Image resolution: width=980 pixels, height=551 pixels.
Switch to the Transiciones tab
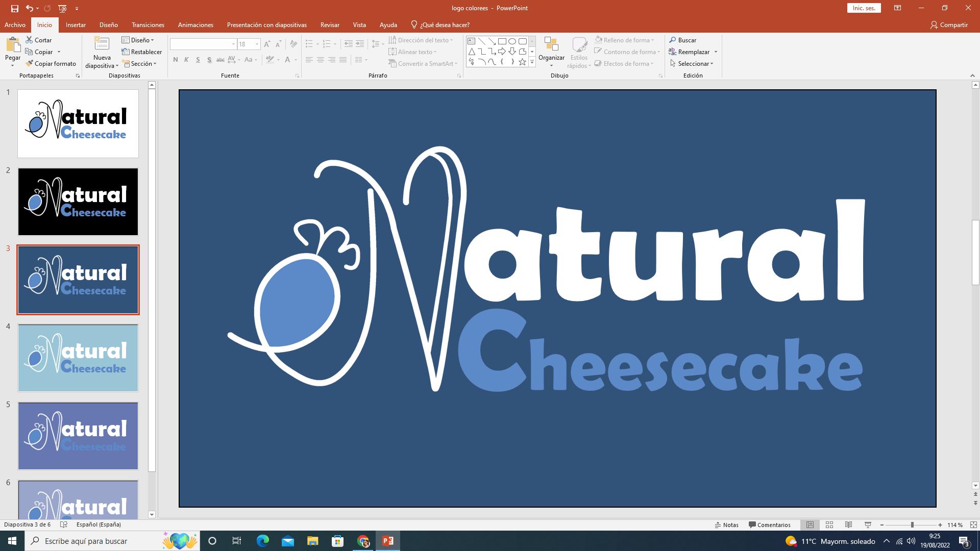[x=148, y=24]
